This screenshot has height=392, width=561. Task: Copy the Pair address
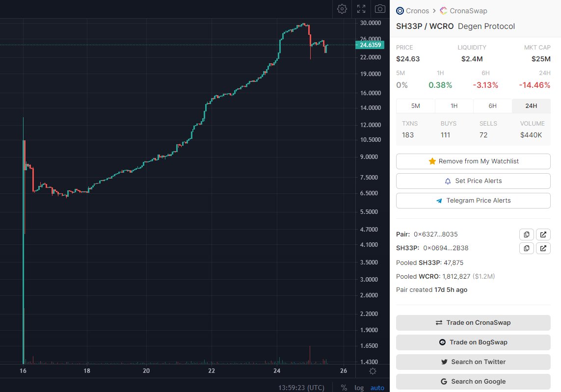click(x=527, y=235)
